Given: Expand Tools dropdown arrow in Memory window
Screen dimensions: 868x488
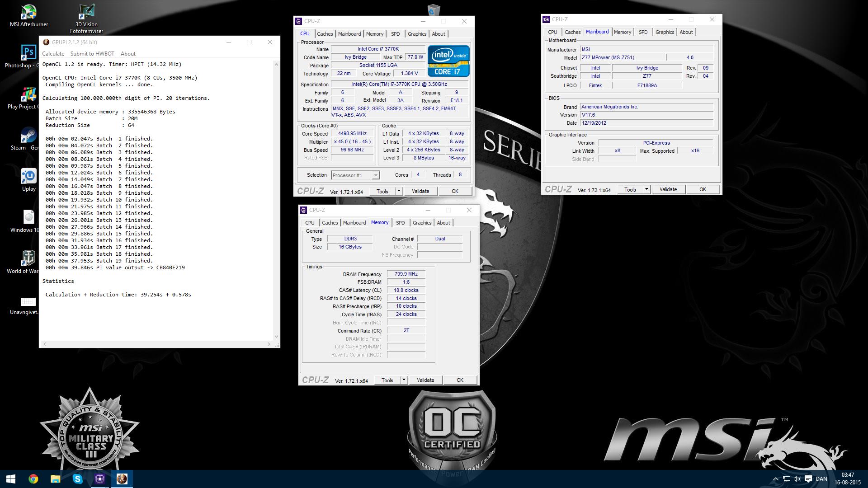Looking at the screenshot, I should tap(404, 380).
